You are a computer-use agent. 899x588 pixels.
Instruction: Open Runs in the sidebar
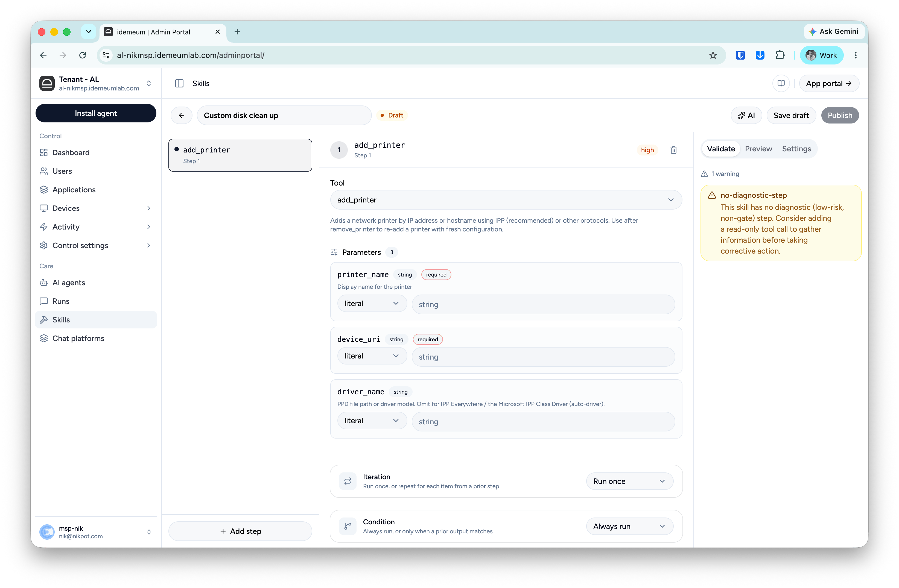click(96, 301)
